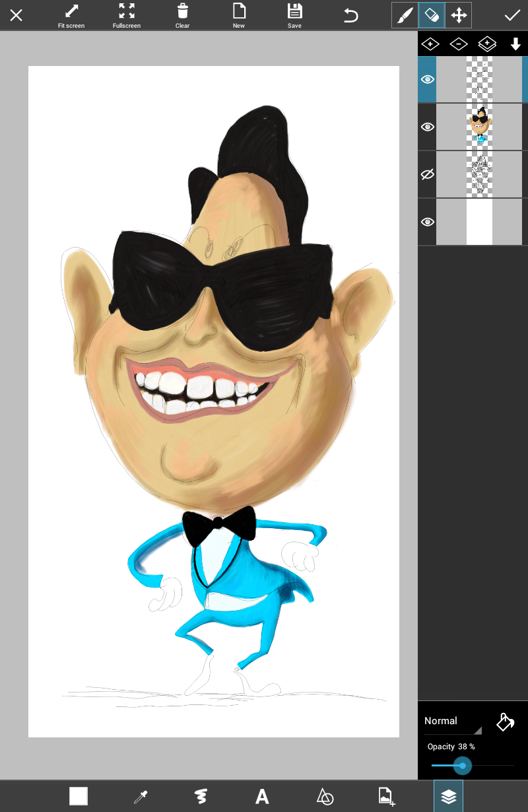Screen dimensions: 528x812
Task: Adjust the layer Opacity slider
Action: [472, 766]
